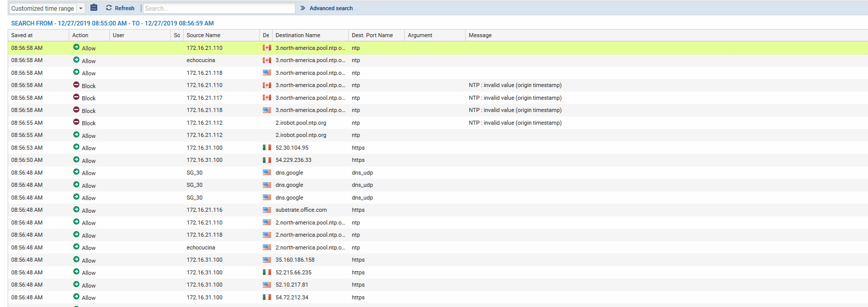868x307 pixels.
Task: Select destination IP 52.10.217.81
Action: (292, 285)
